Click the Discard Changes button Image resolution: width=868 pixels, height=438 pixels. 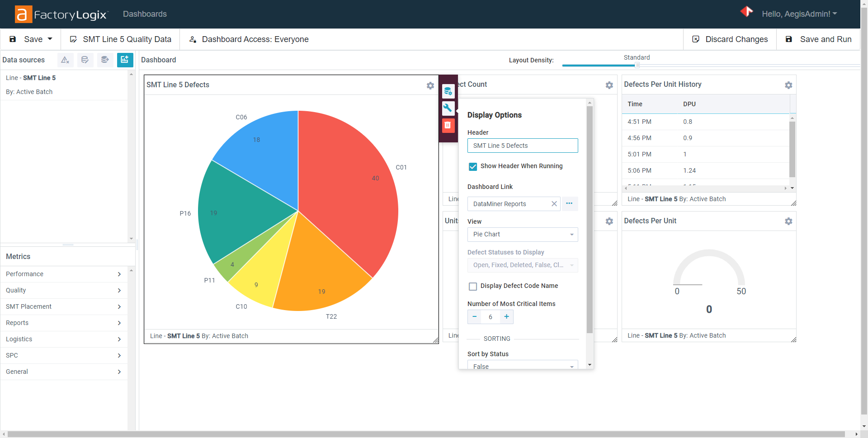[x=730, y=39]
